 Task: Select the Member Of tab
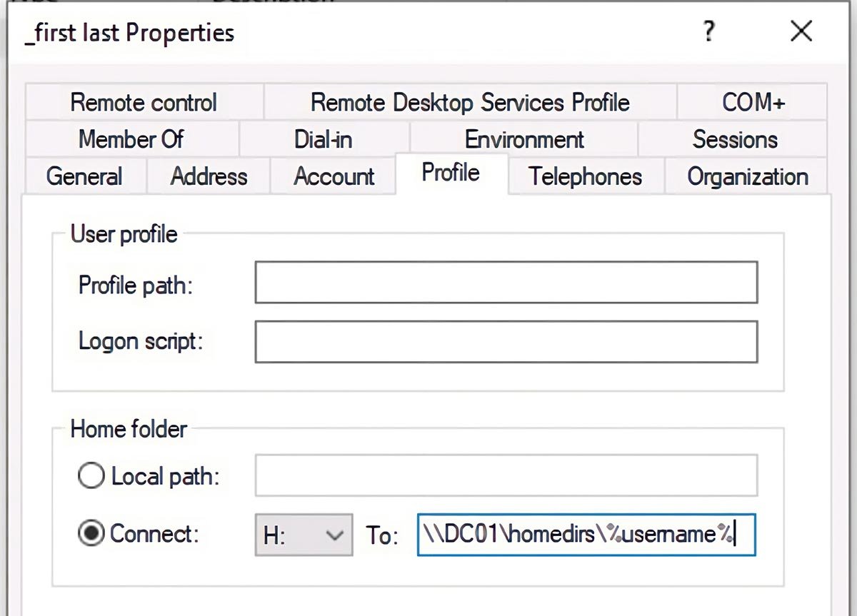(131, 139)
